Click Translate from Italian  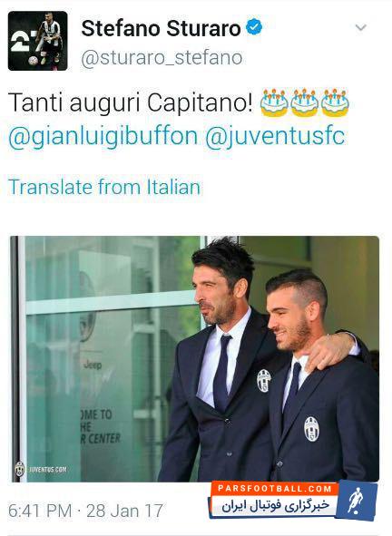pos(104,187)
